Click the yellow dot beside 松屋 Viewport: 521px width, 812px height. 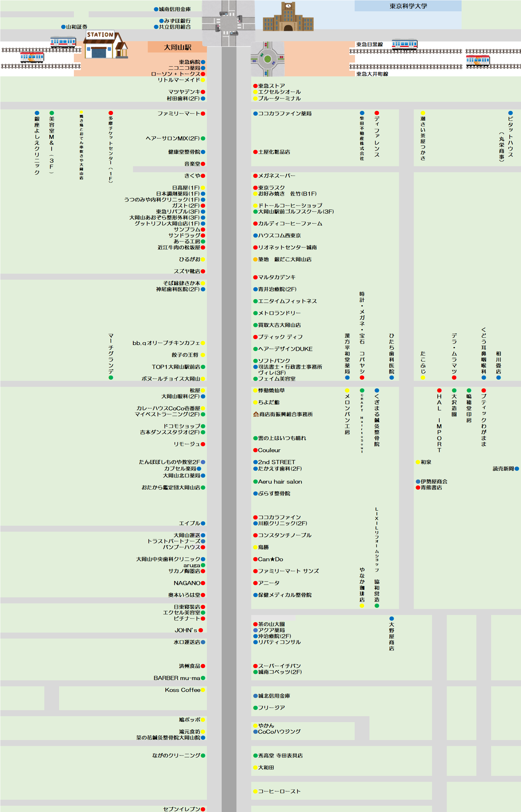(203, 391)
